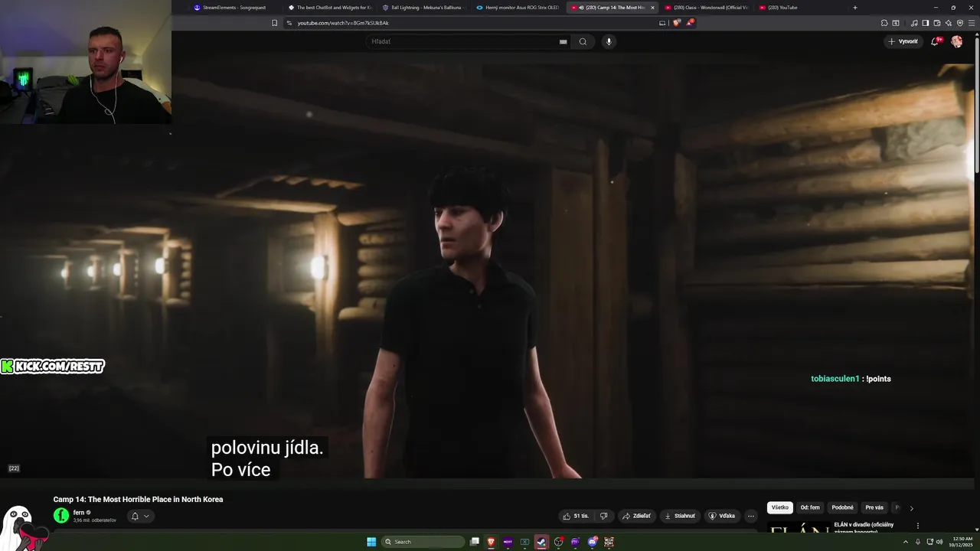Open the more actions ellipsis under the video
Image resolution: width=980 pixels, height=551 pixels.
751,516
